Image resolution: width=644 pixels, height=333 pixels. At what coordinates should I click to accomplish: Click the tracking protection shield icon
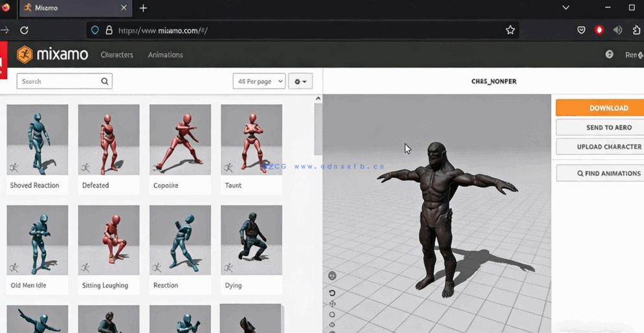coord(95,30)
